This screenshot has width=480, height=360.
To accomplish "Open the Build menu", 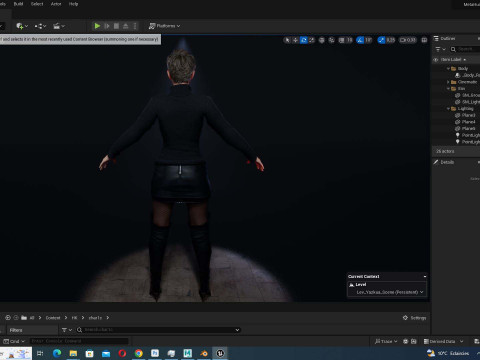I will click(18, 4).
